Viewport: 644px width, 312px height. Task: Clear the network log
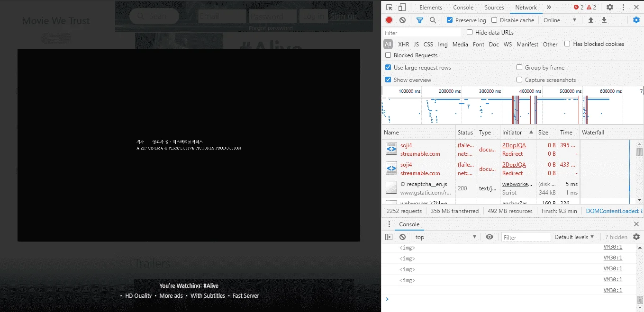[402, 20]
